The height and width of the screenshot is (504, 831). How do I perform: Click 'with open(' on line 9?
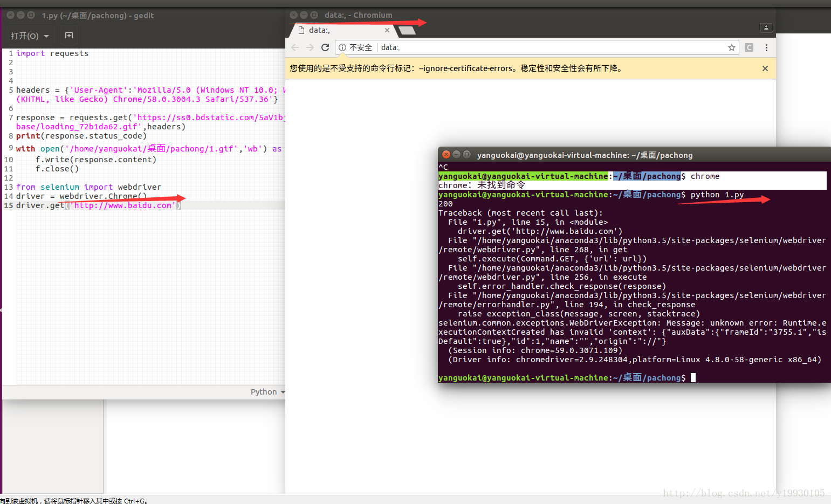pos(40,149)
